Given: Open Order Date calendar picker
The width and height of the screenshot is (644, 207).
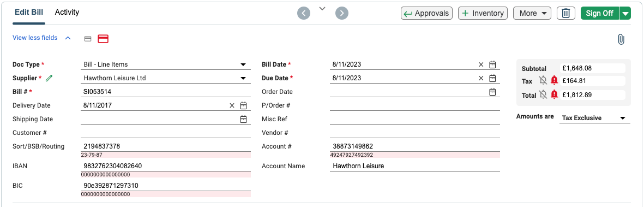Looking at the screenshot, I should pyautogui.click(x=492, y=92).
